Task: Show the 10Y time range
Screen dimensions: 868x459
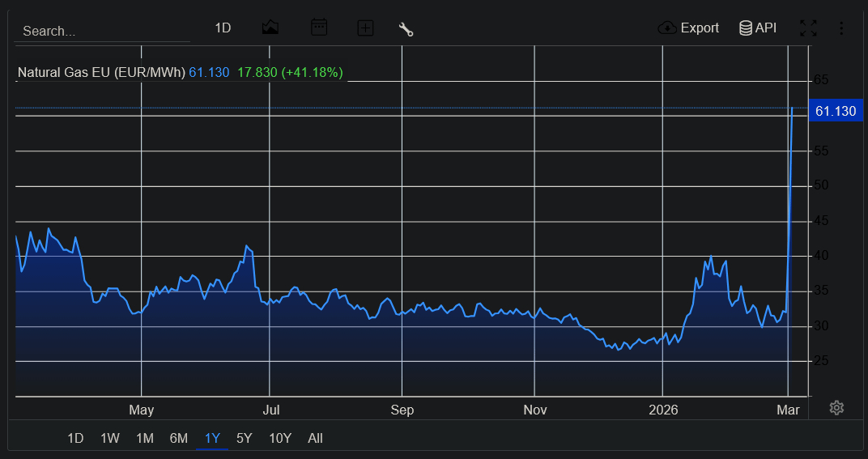Action: pos(280,438)
